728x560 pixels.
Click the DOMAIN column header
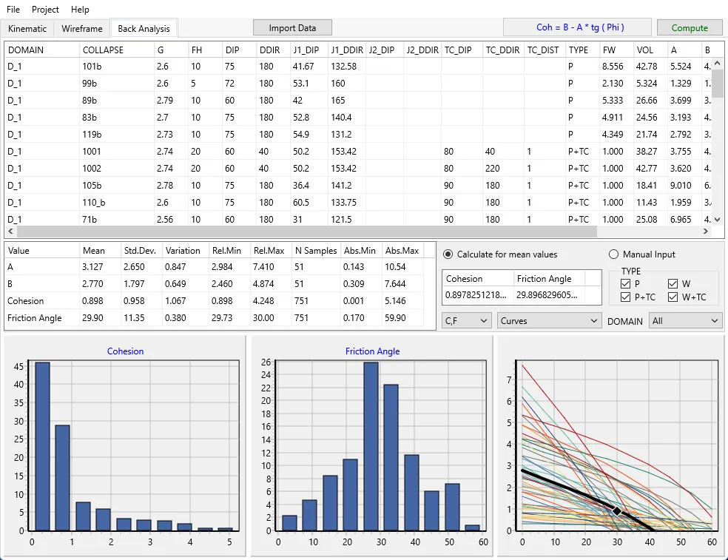point(41,50)
